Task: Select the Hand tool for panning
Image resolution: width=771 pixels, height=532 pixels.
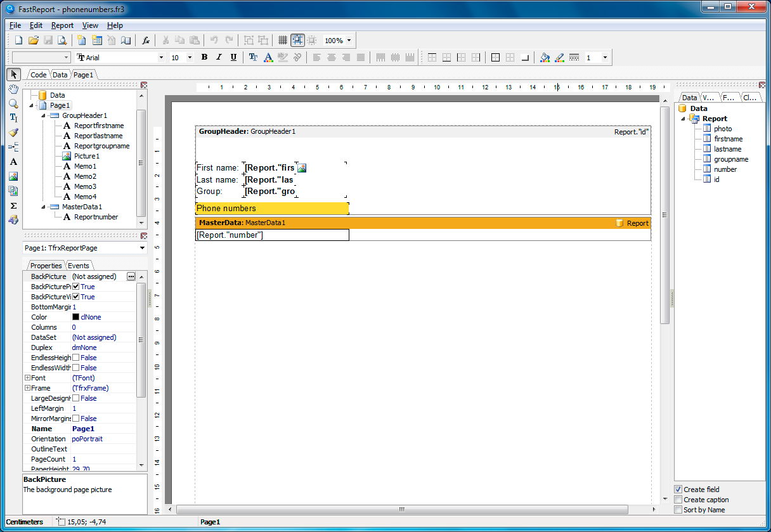Action: (x=14, y=89)
